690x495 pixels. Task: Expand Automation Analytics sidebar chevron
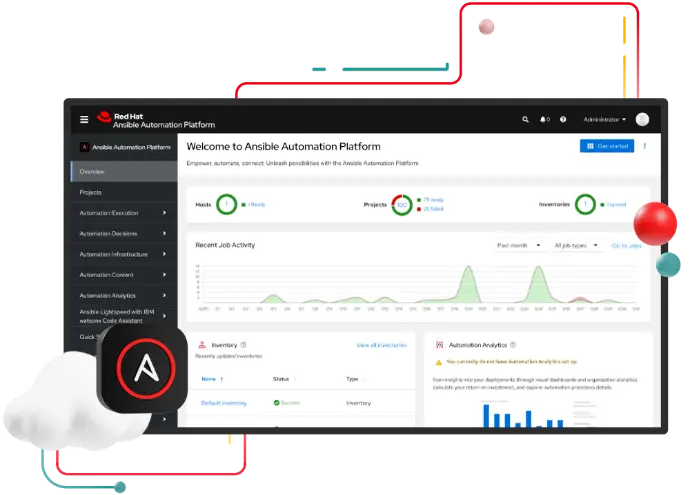click(x=164, y=295)
